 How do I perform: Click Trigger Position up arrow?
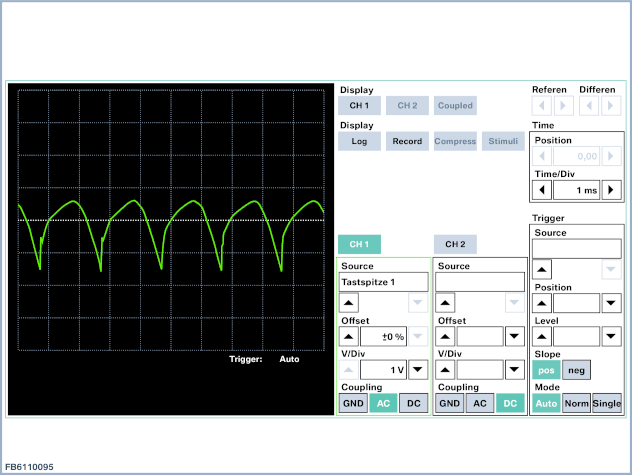coord(542,303)
